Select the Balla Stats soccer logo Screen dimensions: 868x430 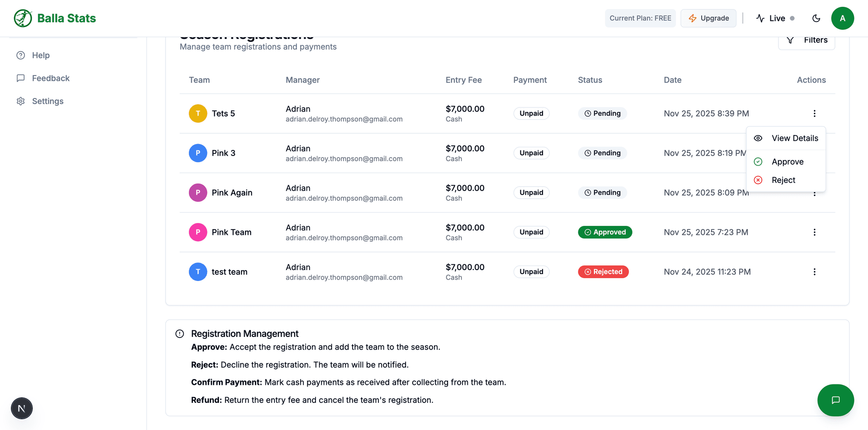pyautogui.click(x=23, y=18)
